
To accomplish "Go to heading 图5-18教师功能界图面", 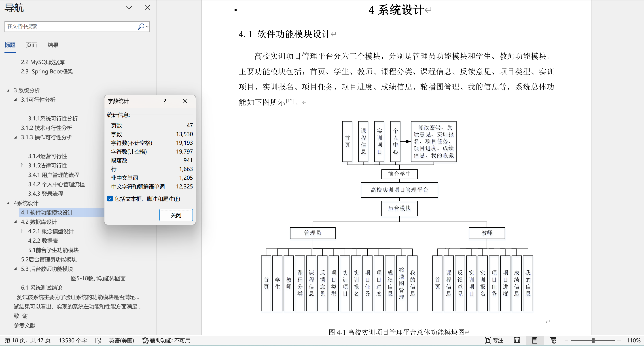I will 98,278.
